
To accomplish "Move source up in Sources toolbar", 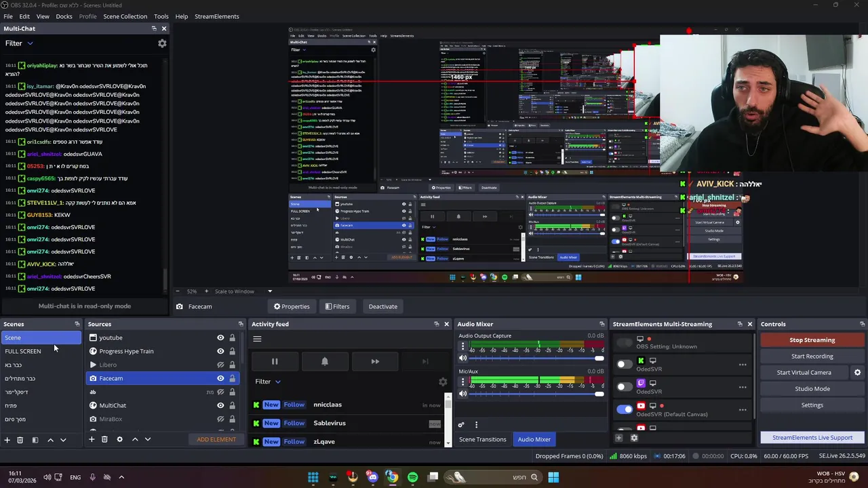I will click(x=135, y=439).
